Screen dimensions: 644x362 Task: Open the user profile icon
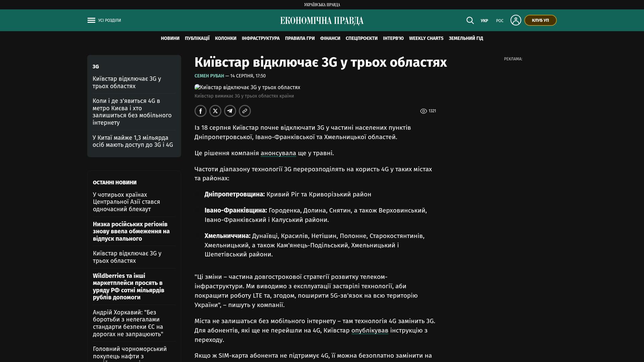click(516, 20)
